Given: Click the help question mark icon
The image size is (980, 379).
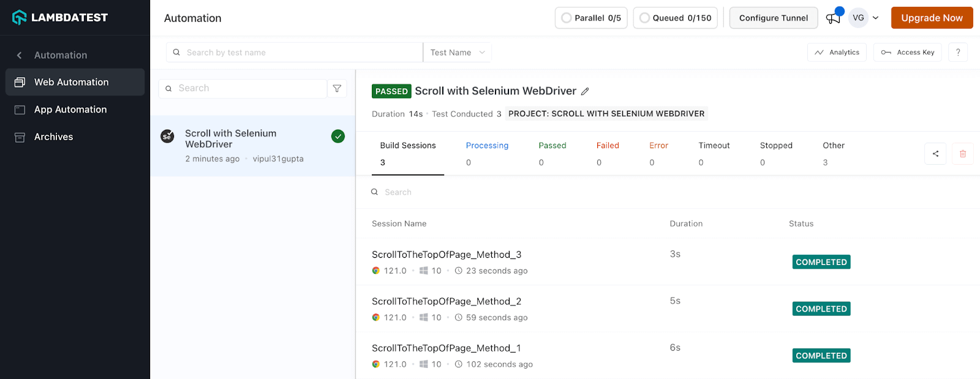Looking at the screenshot, I should (x=957, y=53).
